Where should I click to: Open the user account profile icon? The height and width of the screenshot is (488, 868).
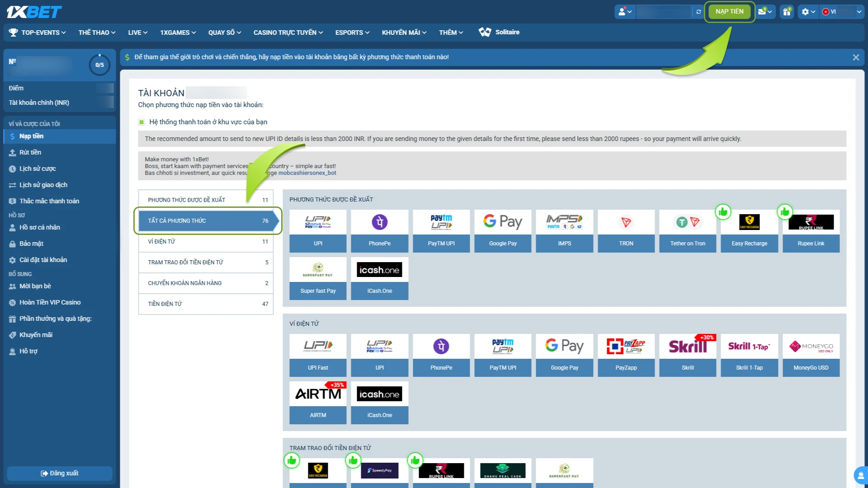(625, 12)
